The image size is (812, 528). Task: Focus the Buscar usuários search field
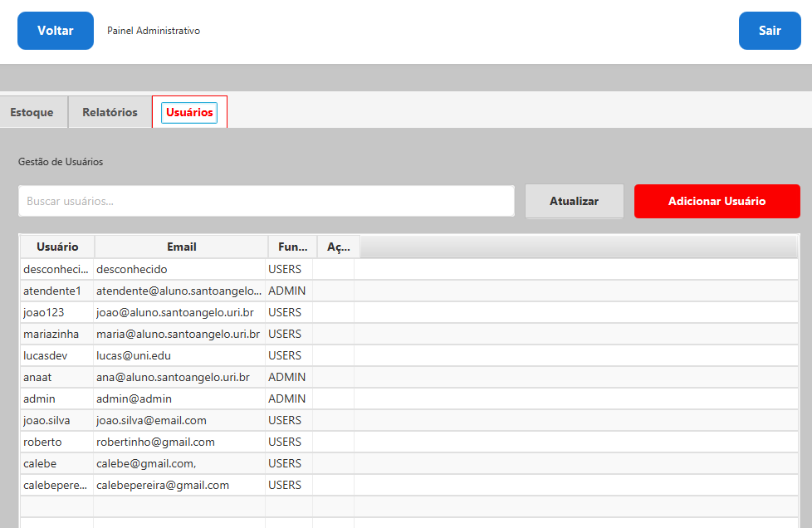[266, 201]
